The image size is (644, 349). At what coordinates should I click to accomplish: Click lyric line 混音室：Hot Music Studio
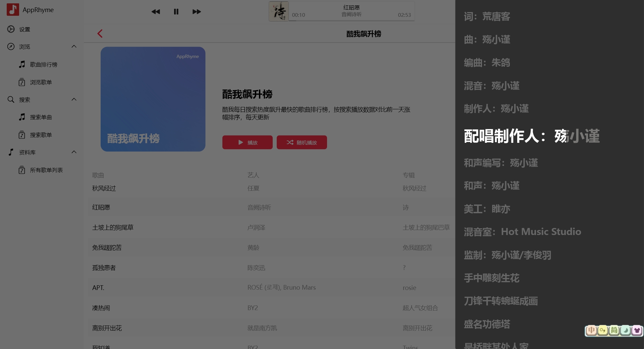coord(523,232)
